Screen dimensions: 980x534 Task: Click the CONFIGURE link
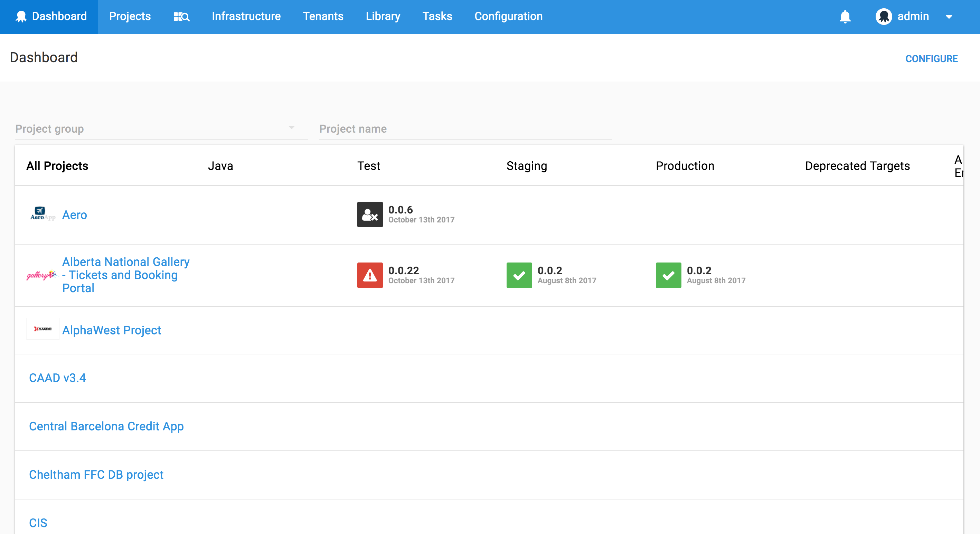click(x=932, y=59)
